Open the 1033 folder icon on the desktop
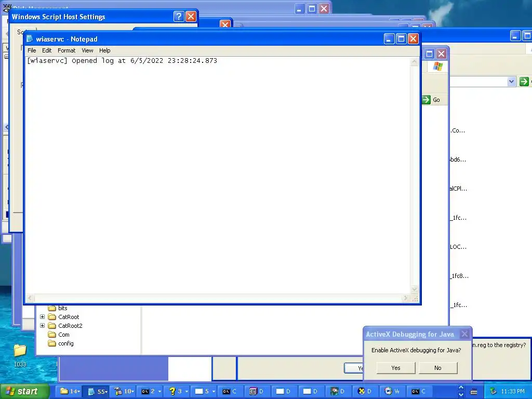Screen dimensions: 532x399 (x=20, y=351)
